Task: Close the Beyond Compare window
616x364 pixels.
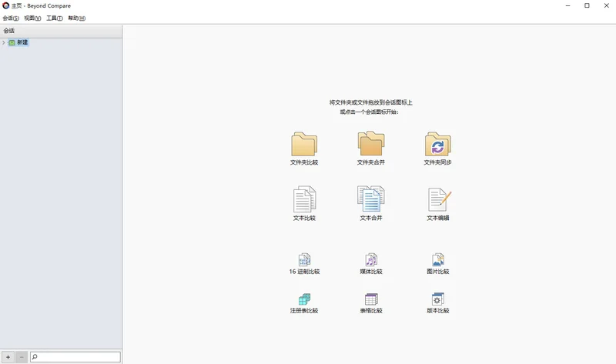Action: [x=606, y=5]
